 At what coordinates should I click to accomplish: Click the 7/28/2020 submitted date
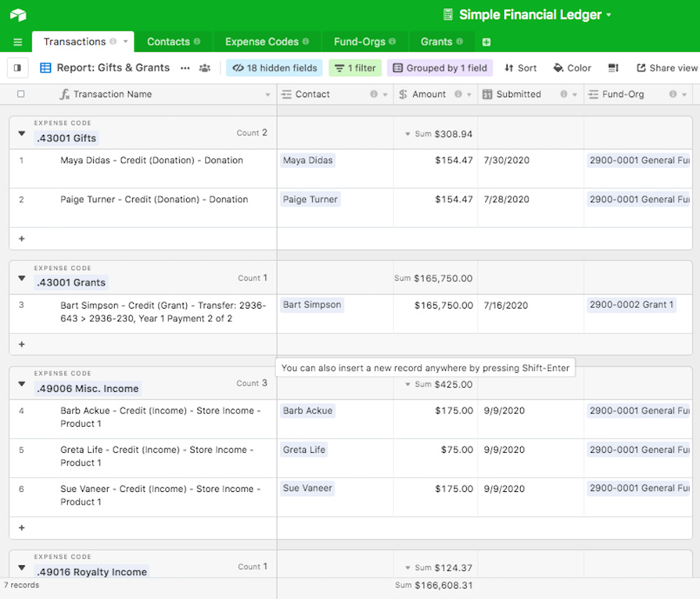(506, 199)
